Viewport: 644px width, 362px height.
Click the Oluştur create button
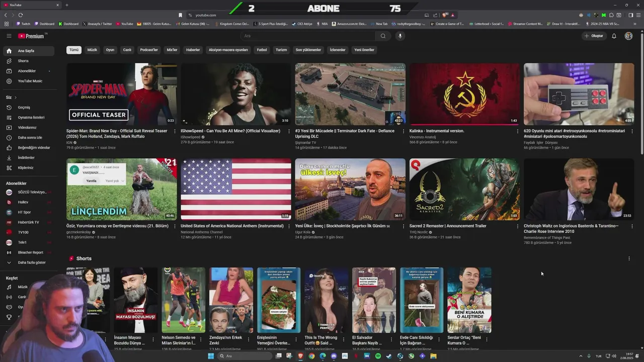click(594, 36)
